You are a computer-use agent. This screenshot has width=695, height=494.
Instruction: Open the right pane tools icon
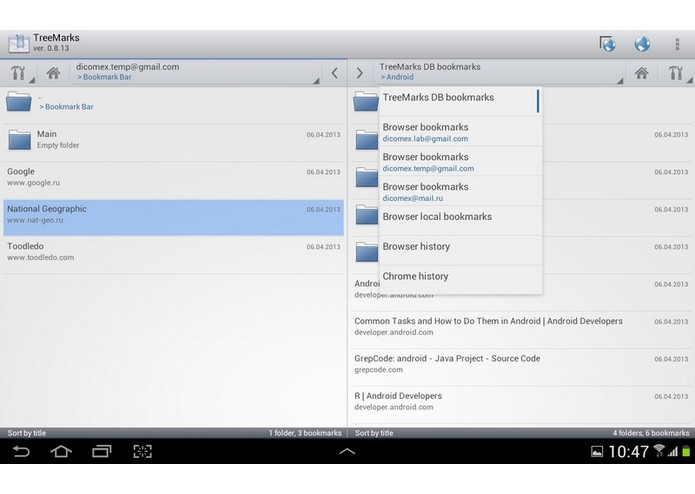[675, 72]
